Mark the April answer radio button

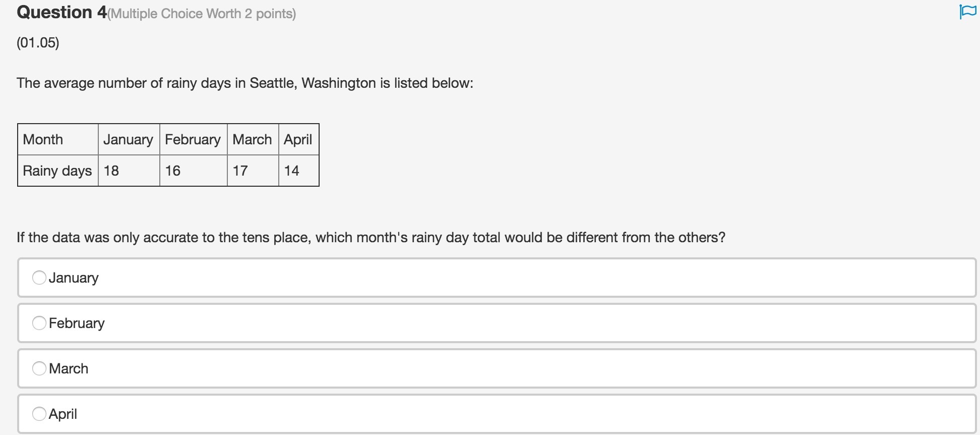point(39,414)
